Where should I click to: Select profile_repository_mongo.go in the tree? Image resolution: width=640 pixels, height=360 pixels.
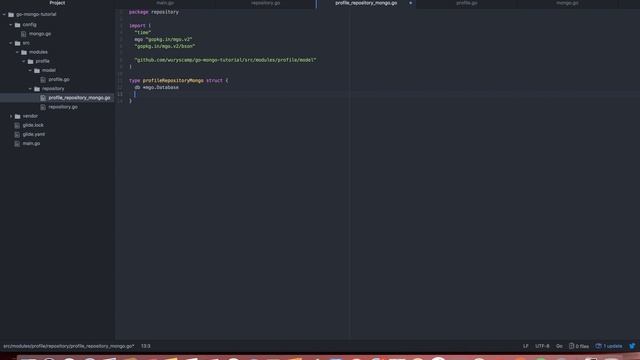[x=80, y=98]
